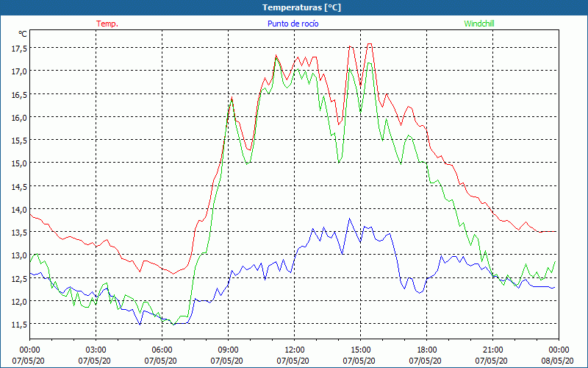
Task: Click the 11,5 y-axis label
Action: [x=20, y=324]
